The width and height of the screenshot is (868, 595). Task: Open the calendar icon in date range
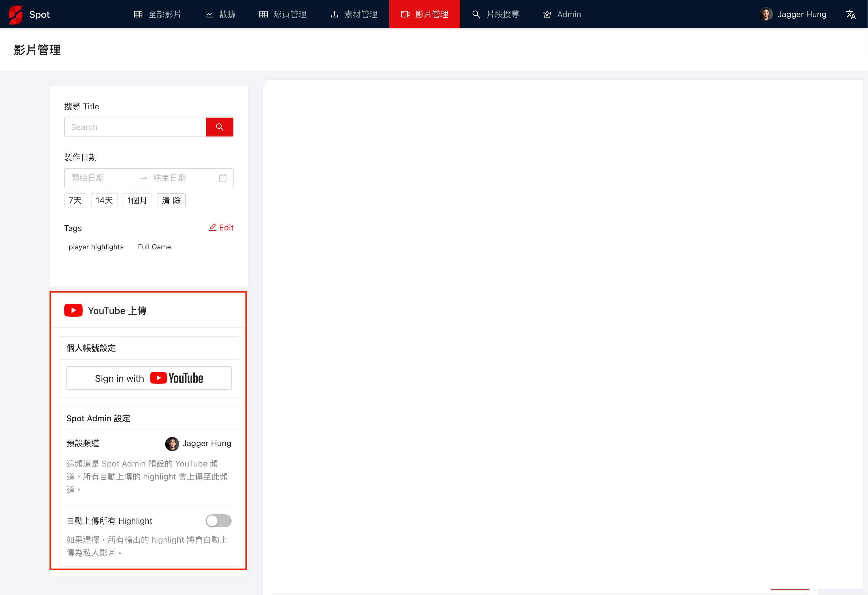[222, 178]
